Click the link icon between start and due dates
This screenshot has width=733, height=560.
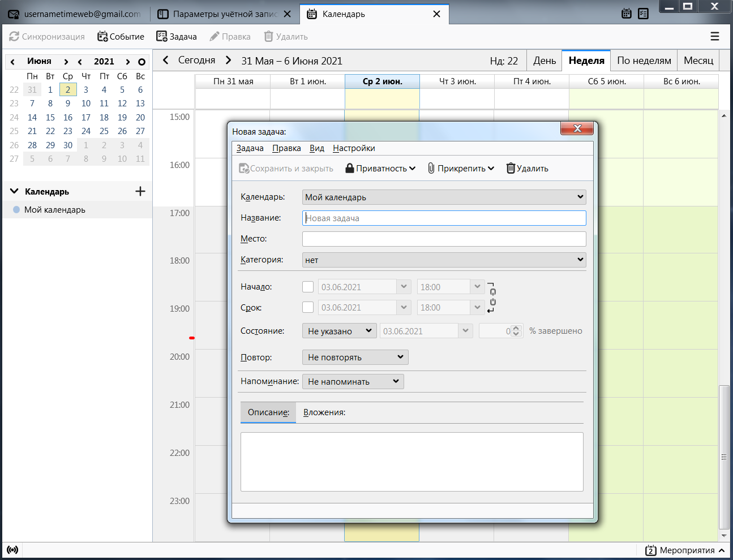pyautogui.click(x=492, y=298)
